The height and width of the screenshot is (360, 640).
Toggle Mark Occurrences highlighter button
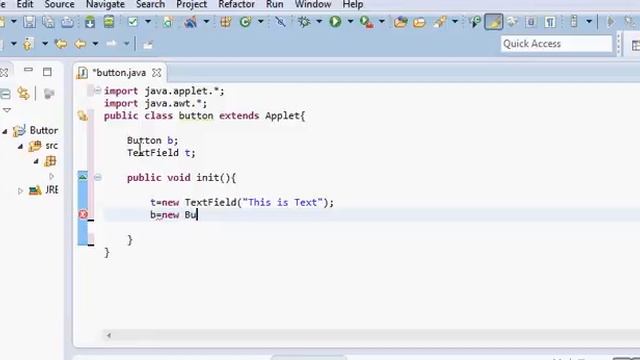point(493,22)
